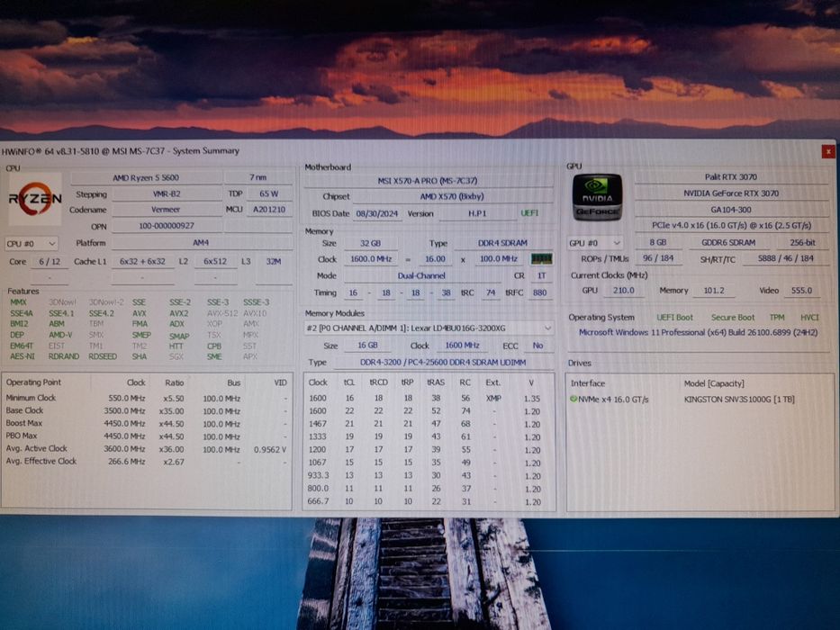Click the 933.3 clock timing row
Image resolution: width=840 pixels, height=630 pixels.
[x=429, y=476]
